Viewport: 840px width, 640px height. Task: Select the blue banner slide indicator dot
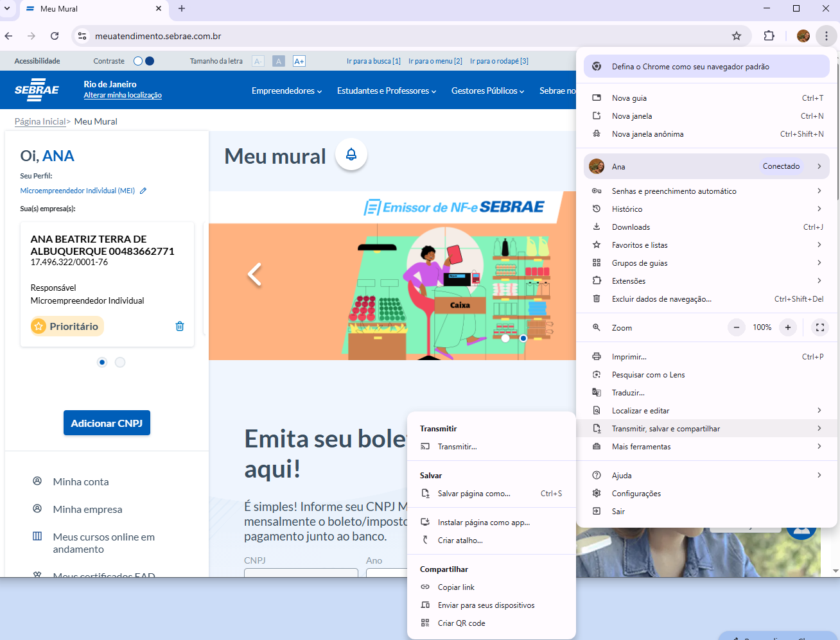point(523,338)
